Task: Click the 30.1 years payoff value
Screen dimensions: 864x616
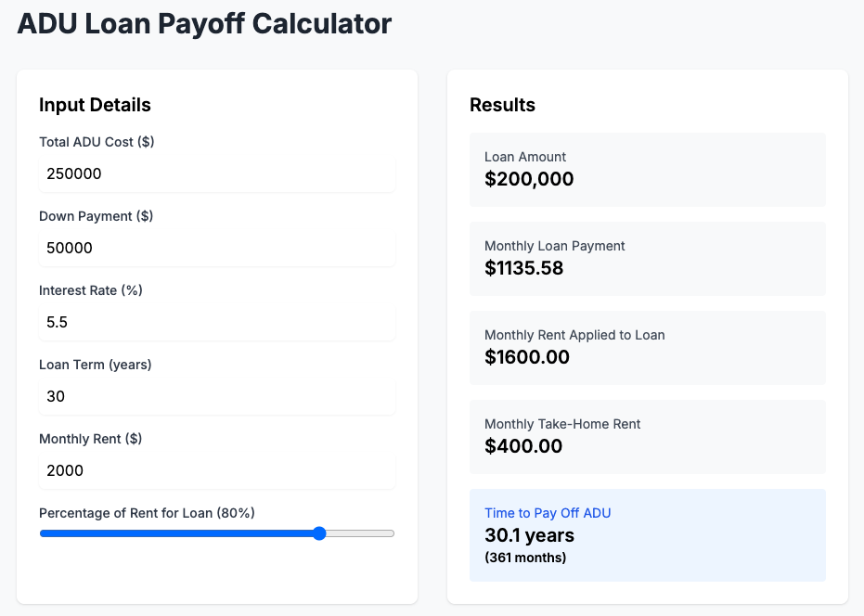Action: click(x=530, y=535)
